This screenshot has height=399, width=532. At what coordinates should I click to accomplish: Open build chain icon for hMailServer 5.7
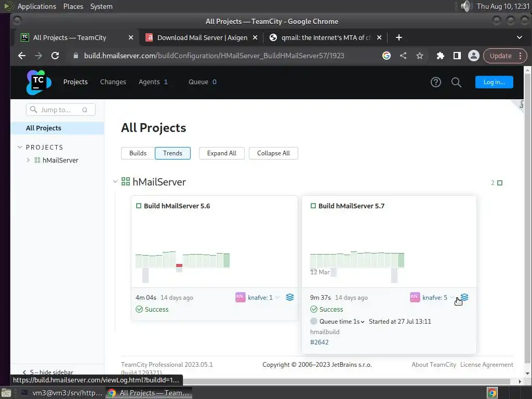464,298
